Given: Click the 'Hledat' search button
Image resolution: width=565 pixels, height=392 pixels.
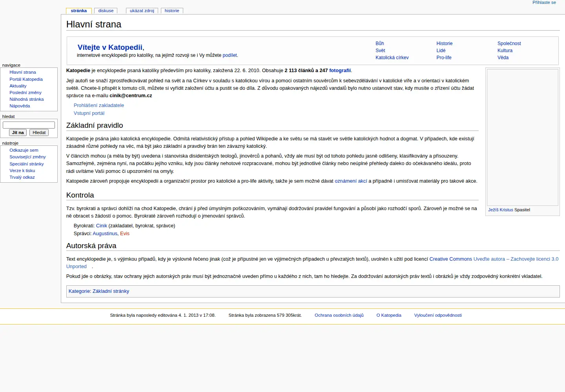Looking at the screenshot, I should click(39, 132).
